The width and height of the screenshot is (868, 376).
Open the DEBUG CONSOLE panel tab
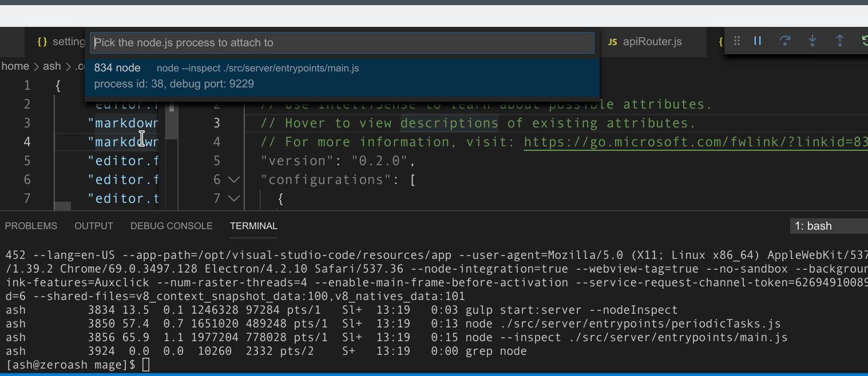[171, 226]
